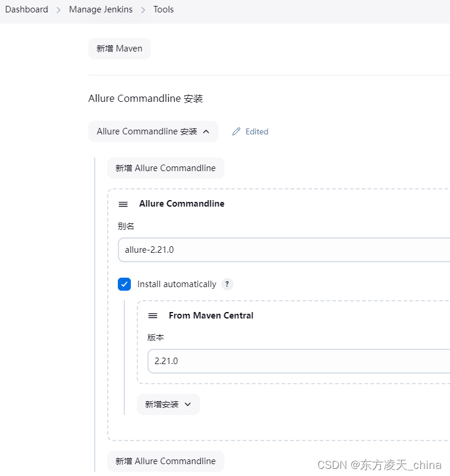Navigate to Dashboard via breadcrumb
Screen dimensions: 450x476
point(26,9)
